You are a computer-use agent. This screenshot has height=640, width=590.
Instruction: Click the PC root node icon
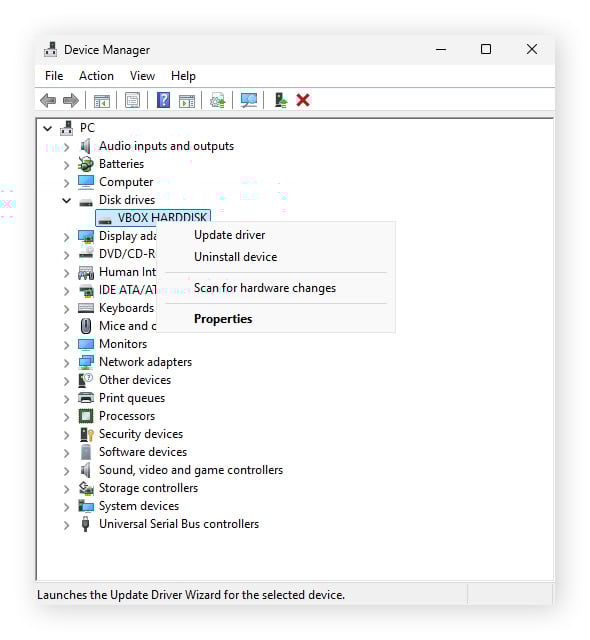point(67,128)
